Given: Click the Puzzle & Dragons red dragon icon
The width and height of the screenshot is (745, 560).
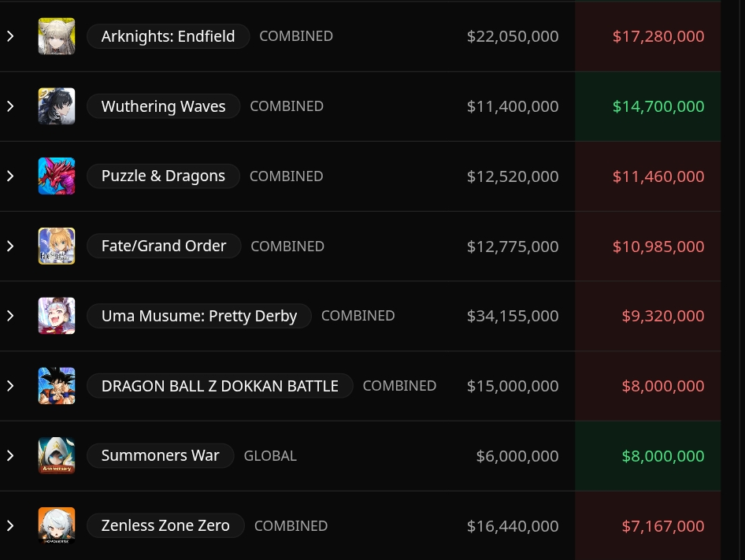Looking at the screenshot, I should click(57, 176).
